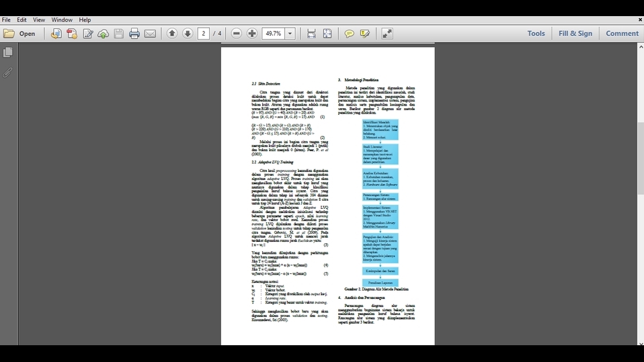This screenshot has width=644, height=362.
Task: Click the Edit document icon
Action: (x=87, y=34)
